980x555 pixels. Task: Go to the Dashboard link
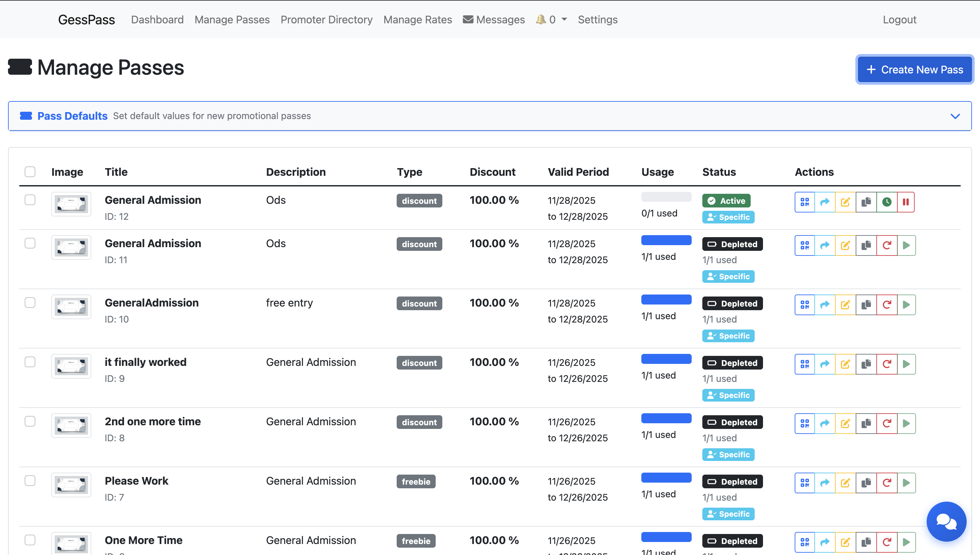point(157,19)
